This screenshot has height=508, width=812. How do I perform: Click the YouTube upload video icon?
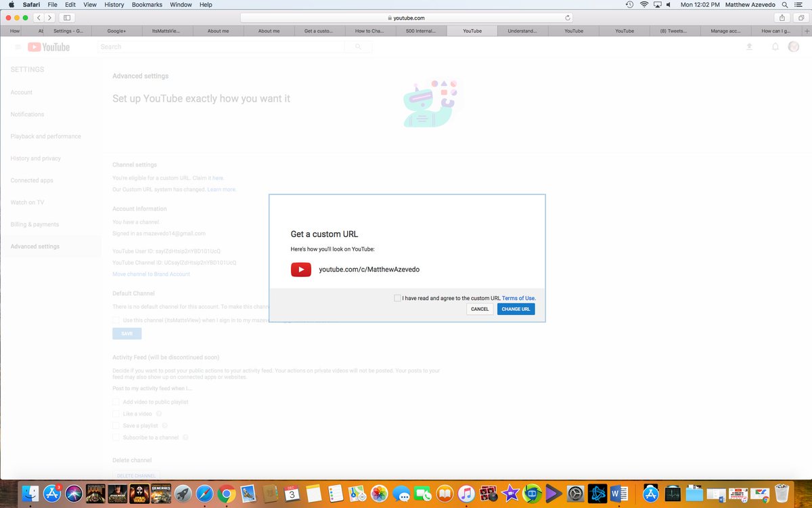coord(749,47)
